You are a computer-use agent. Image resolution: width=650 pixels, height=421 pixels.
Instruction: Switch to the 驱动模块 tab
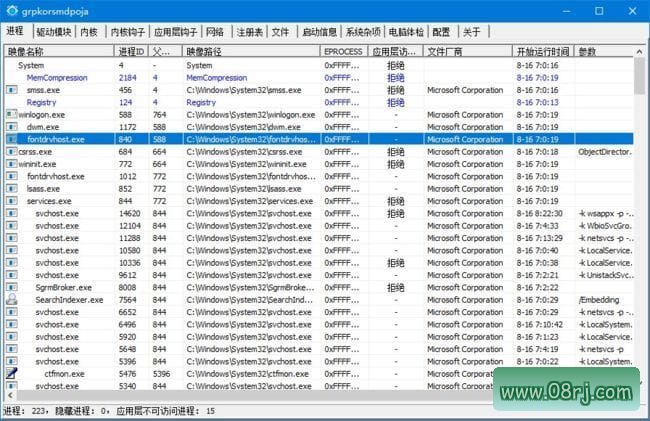(x=53, y=32)
